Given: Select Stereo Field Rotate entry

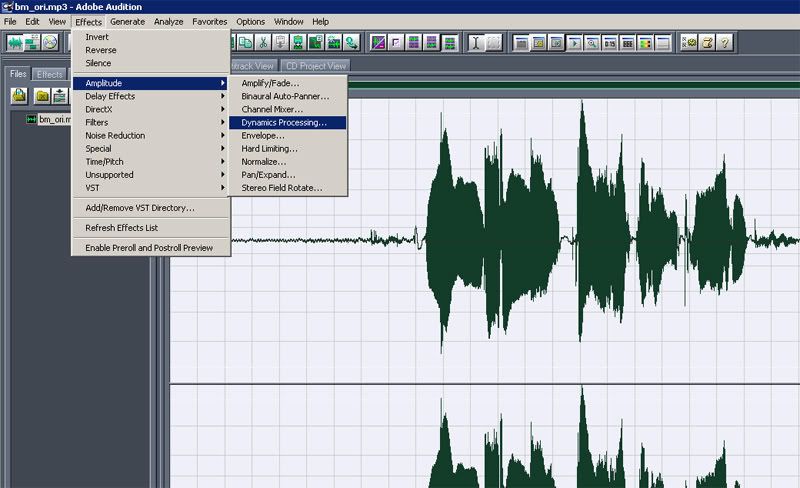Looking at the screenshot, I should [x=288, y=188].
